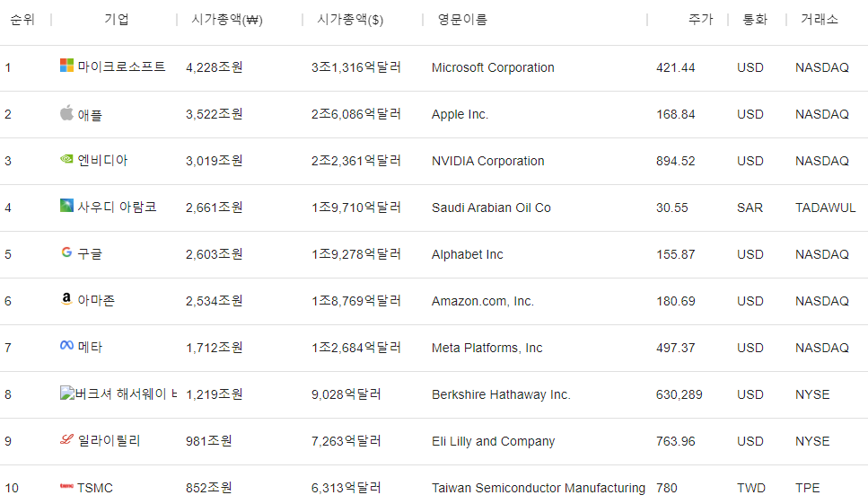Click the 3조1,316억달러 dollar value
The width and height of the screenshot is (868, 504).
[x=356, y=67]
